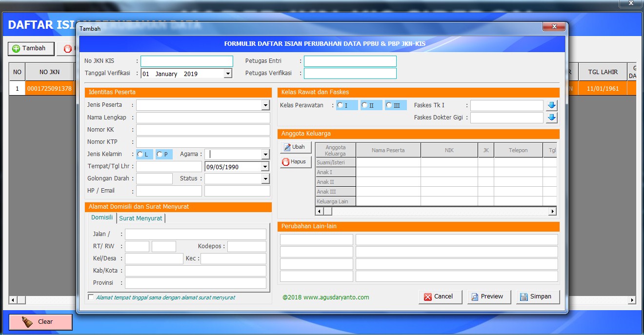
Task: Click the Simpan button
Action: pos(538,296)
